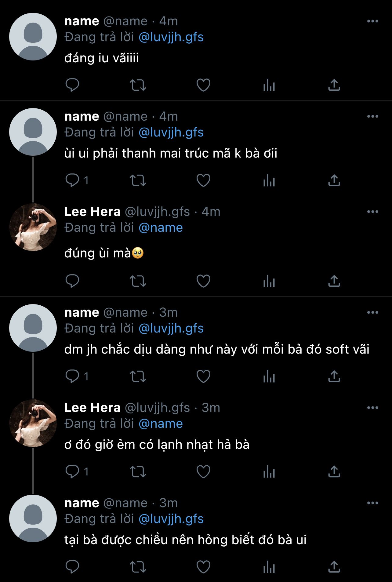Screen dimensions: 392x582
Task: Retweet the "đáng iu vãiiii" tweet
Action: point(138,85)
